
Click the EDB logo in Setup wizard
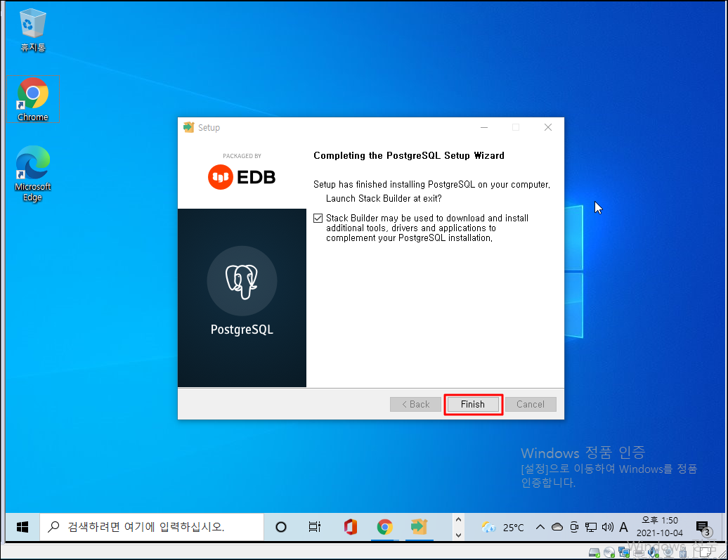tap(242, 177)
